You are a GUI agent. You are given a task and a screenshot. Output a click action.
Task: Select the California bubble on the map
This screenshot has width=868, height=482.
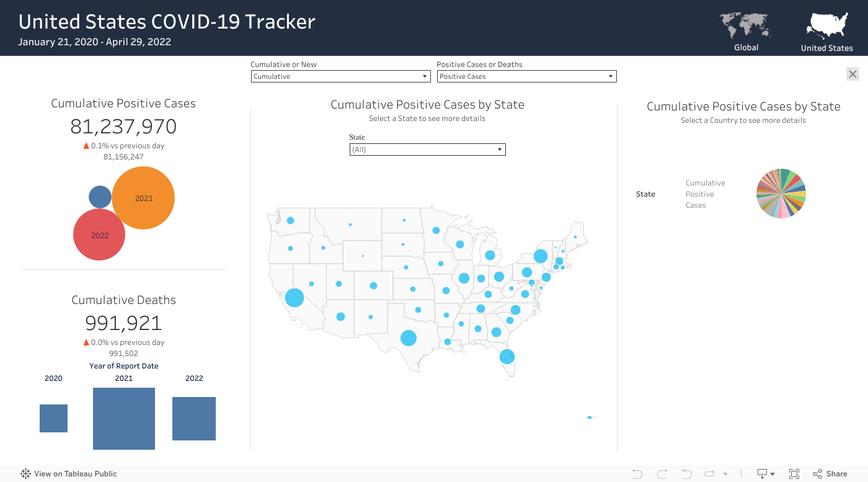coord(294,298)
